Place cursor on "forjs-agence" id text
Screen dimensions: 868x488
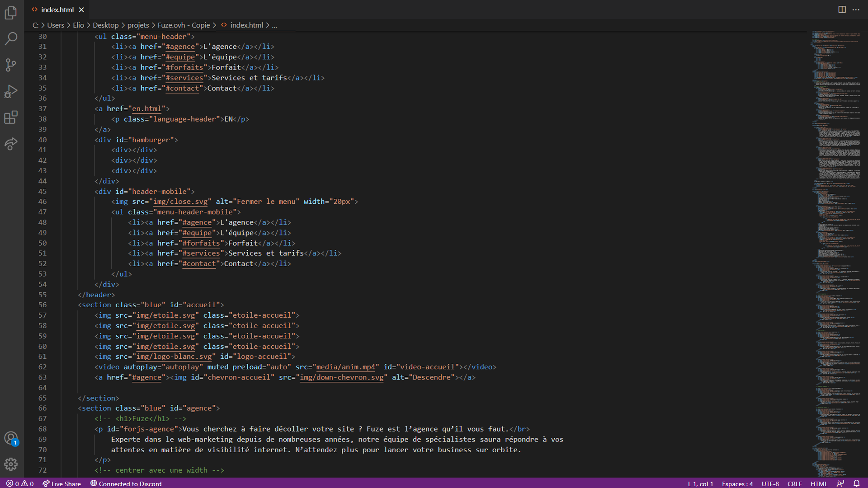click(x=149, y=429)
